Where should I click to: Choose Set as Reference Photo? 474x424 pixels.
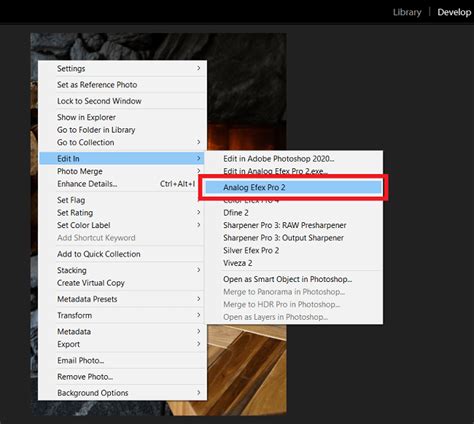(122, 85)
